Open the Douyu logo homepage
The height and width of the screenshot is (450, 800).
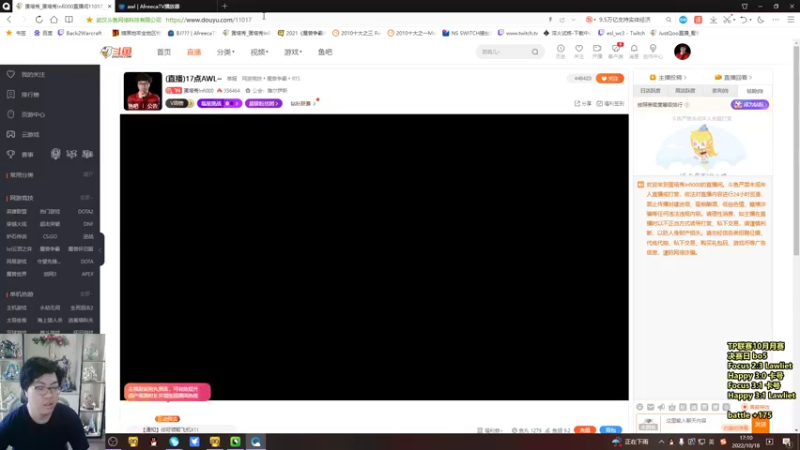click(x=116, y=52)
